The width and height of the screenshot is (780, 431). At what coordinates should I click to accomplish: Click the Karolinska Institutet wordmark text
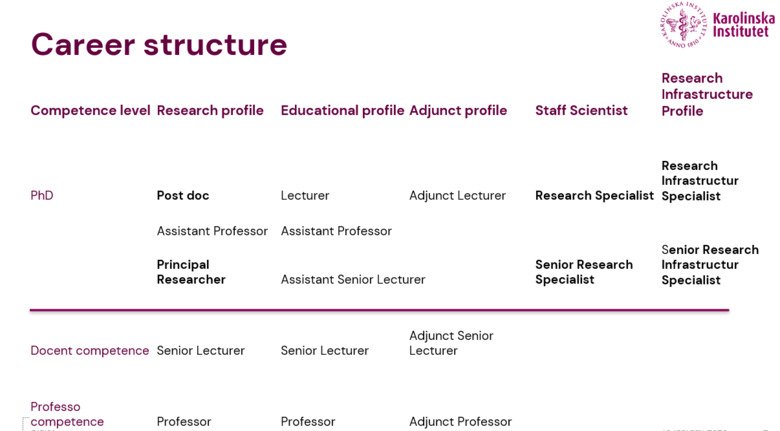(x=744, y=25)
